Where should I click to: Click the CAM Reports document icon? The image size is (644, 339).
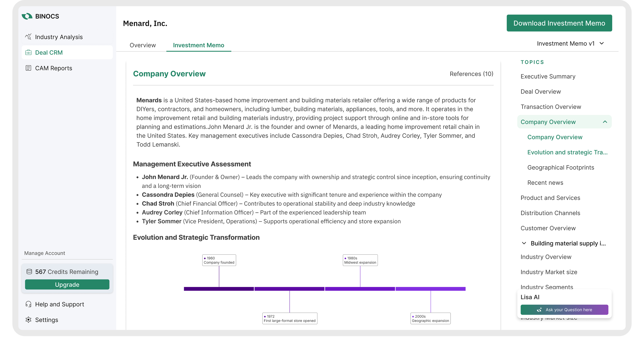29,68
